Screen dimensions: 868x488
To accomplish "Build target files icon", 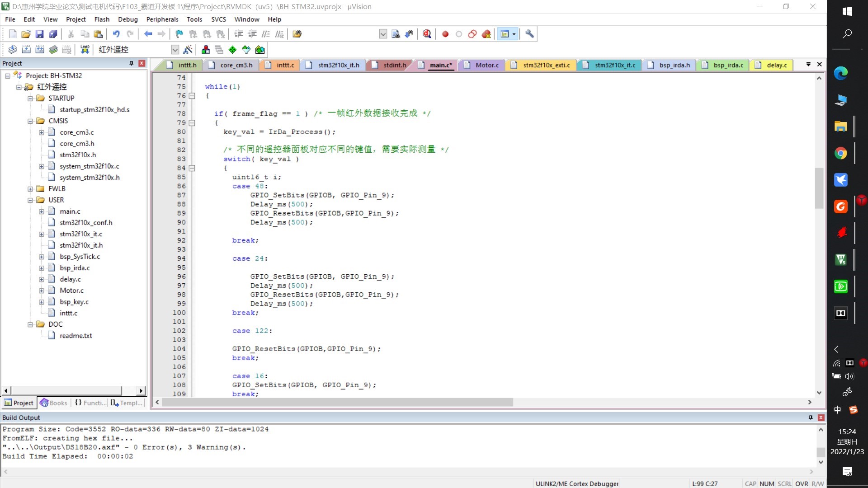I will click(26, 50).
